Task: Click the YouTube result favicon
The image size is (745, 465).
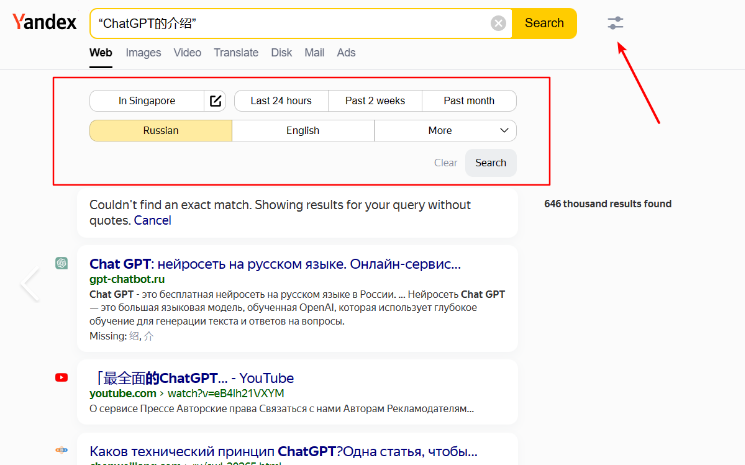Action: tap(62, 378)
